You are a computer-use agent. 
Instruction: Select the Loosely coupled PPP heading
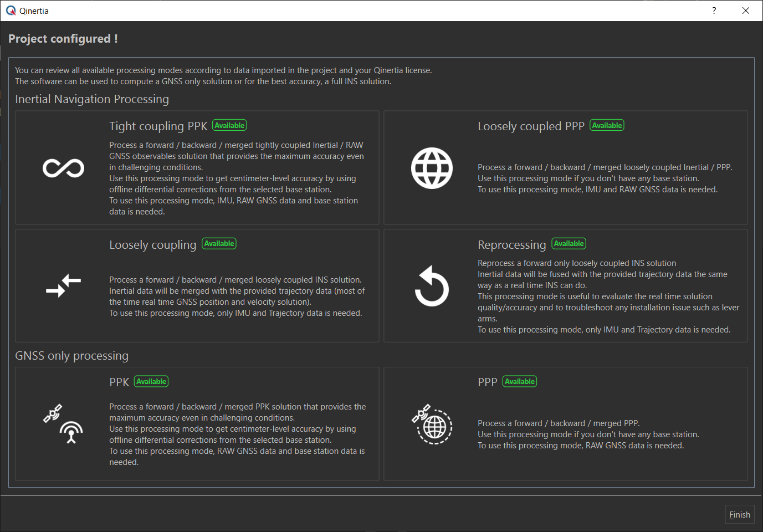[531, 126]
